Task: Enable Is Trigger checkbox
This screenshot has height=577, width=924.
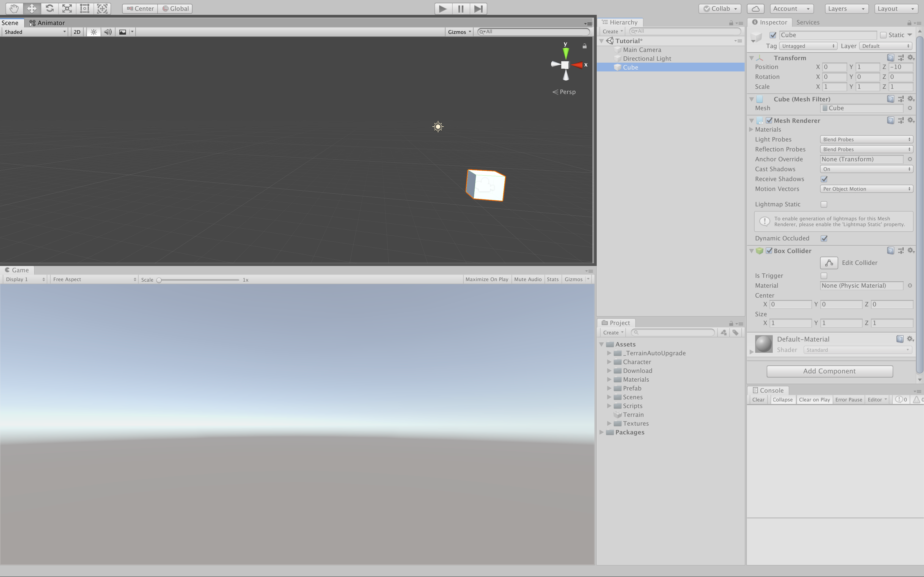Action: pos(824,276)
